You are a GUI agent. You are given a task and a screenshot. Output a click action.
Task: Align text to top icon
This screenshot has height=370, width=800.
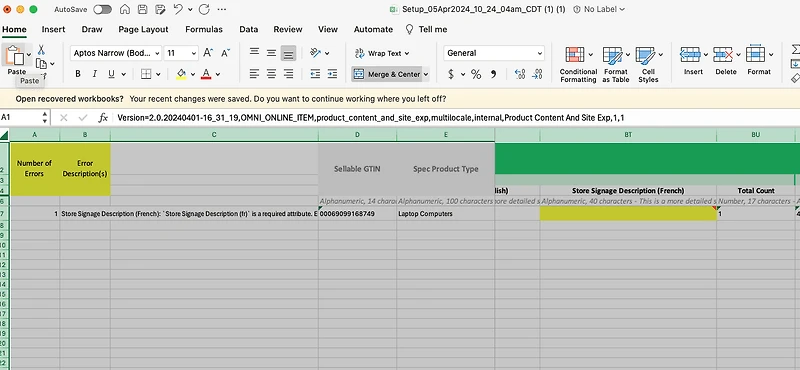tap(254, 53)
